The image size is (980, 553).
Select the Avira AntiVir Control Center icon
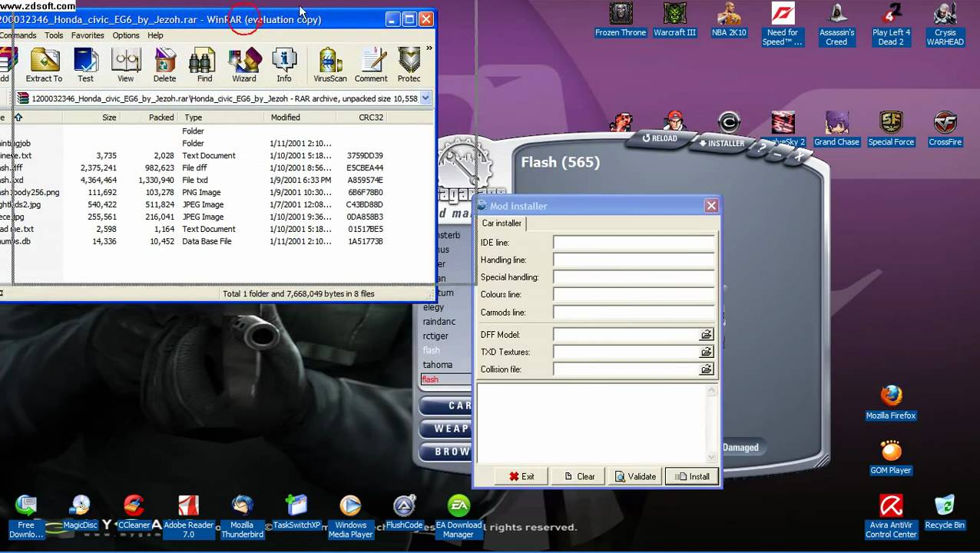891,517
